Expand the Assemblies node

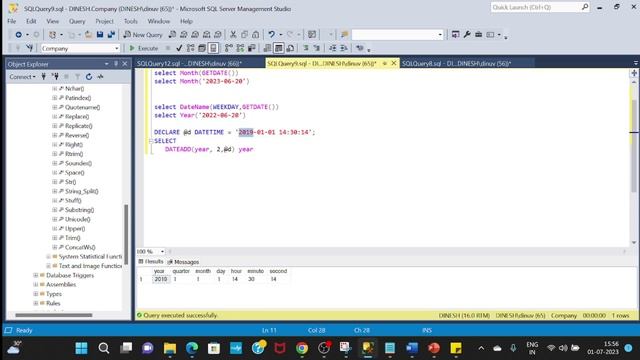tap(36, 284)
